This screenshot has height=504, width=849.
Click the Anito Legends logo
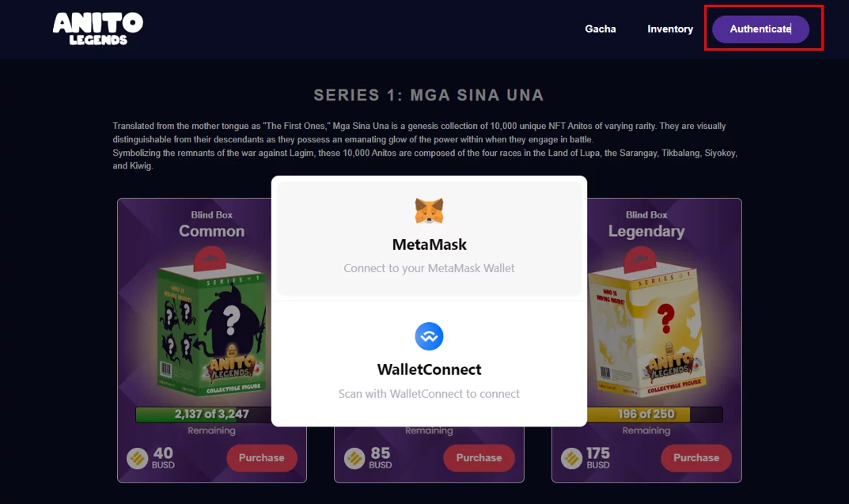click(98, 28)
